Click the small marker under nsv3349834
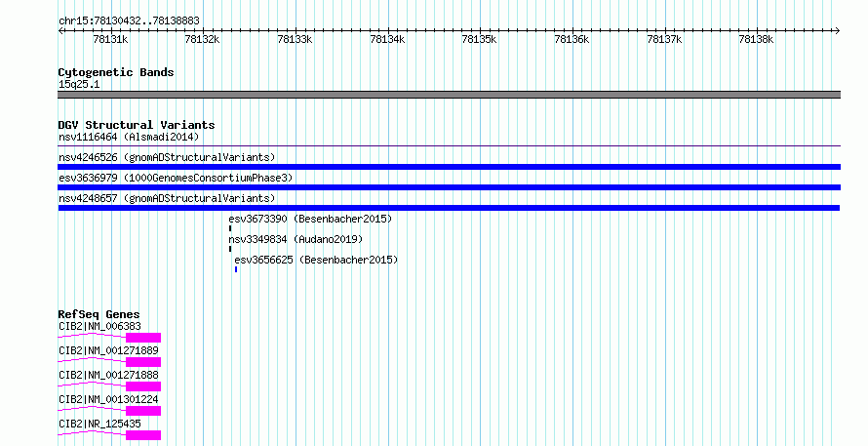The image size is (868, 446). pyautogui.click(x=230, y=249)
